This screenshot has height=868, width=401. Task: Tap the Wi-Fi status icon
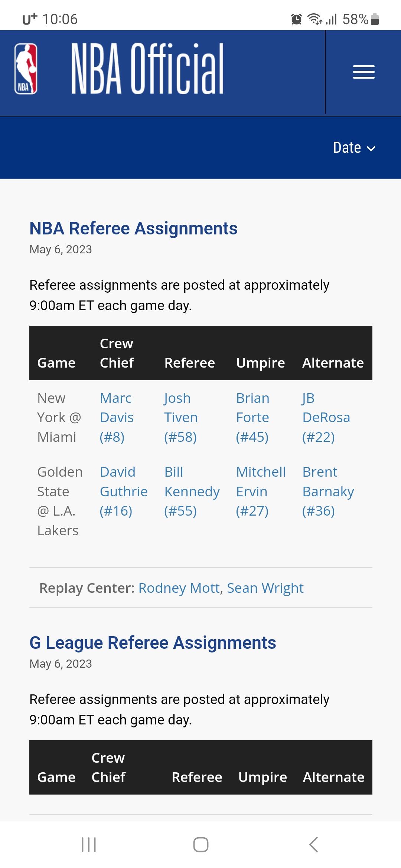(x=314, y=19)
